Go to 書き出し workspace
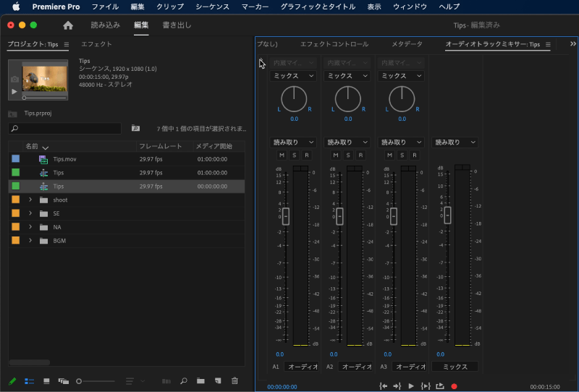The width and height of the screenshot is (579, 392). click(x=177, y=25)
